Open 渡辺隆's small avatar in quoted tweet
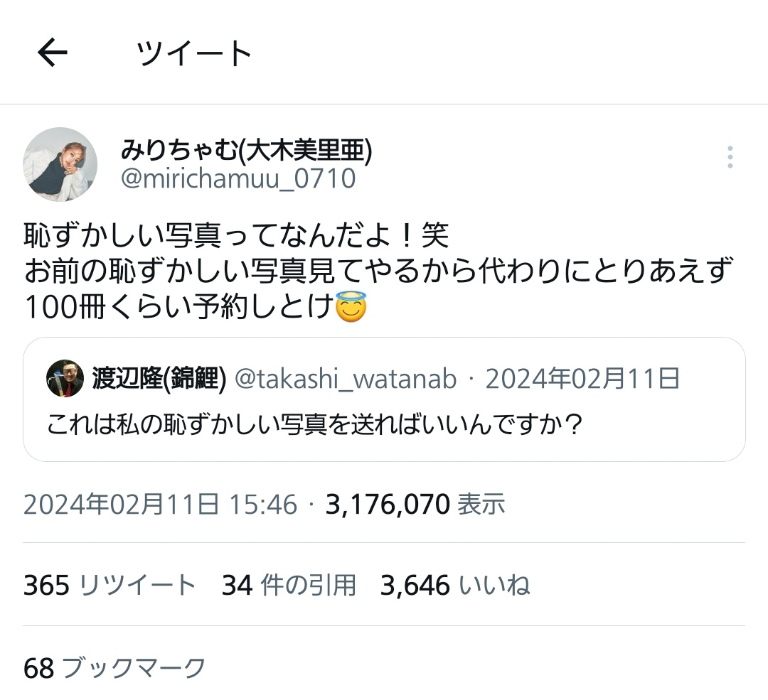Screen dimensions: 768x700 tap(65, 378)
